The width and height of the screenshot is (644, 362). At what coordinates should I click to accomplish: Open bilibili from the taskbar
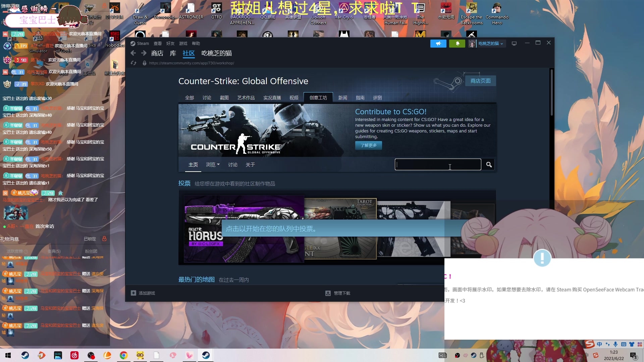pos(58,355)
